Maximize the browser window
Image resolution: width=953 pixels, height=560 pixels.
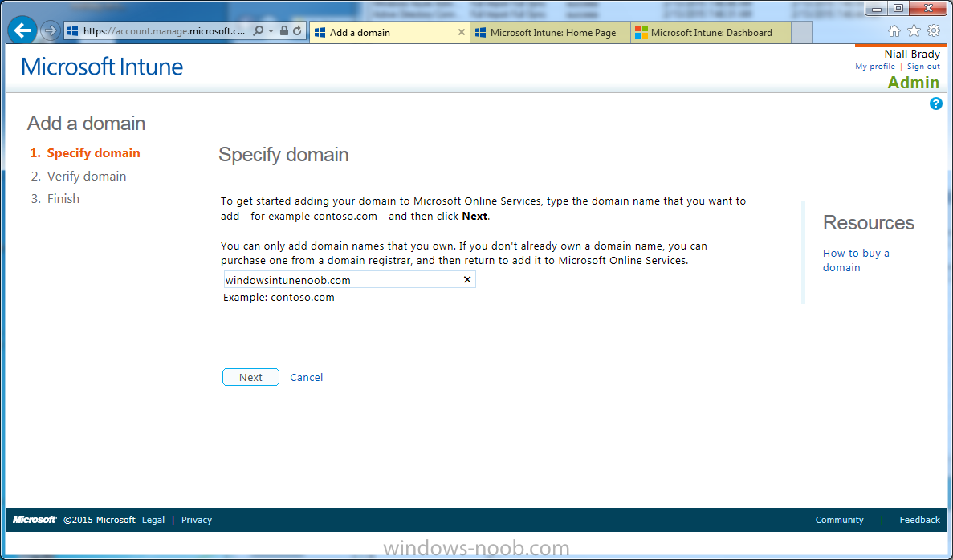(898, 9)
